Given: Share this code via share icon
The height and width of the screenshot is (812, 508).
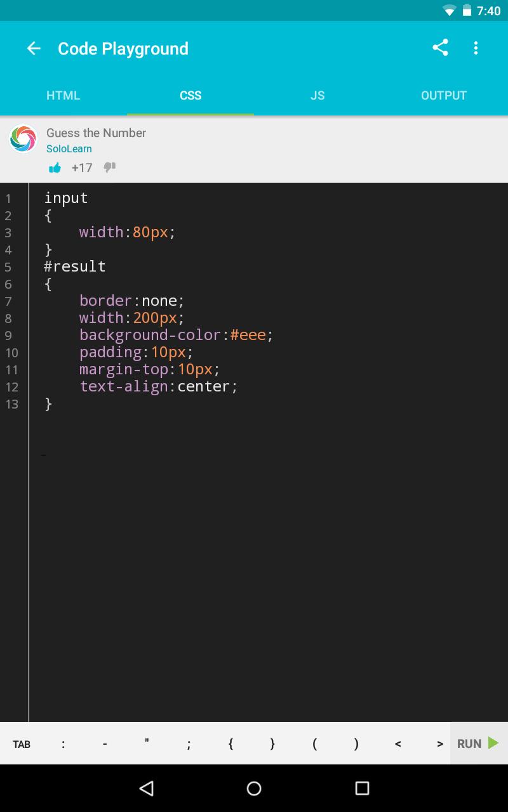Looking at the screenshot, I should pos(440,48).
